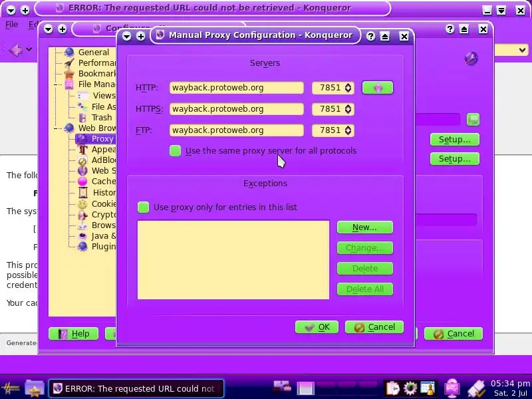This screenshot has height=399, width=532.
Task: Click the Trash icon in the tree
Action: click(x=82, y=118)
